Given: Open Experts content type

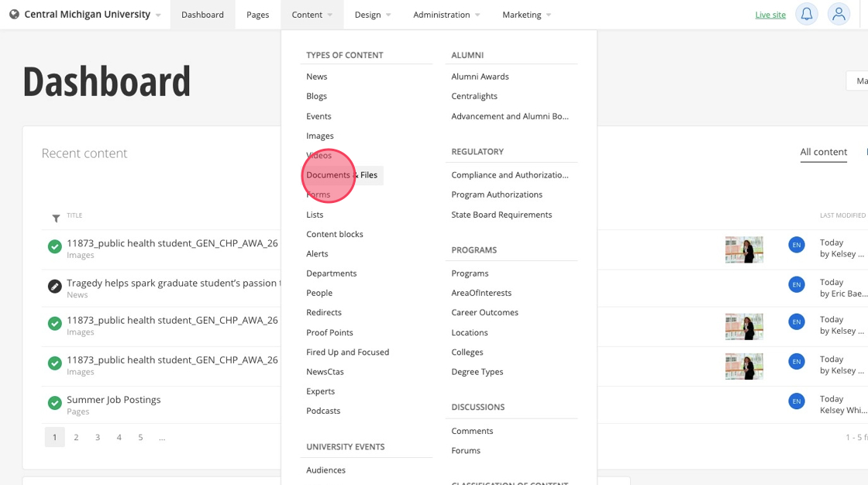Looking at the screenshot, I should coord(321,391).
